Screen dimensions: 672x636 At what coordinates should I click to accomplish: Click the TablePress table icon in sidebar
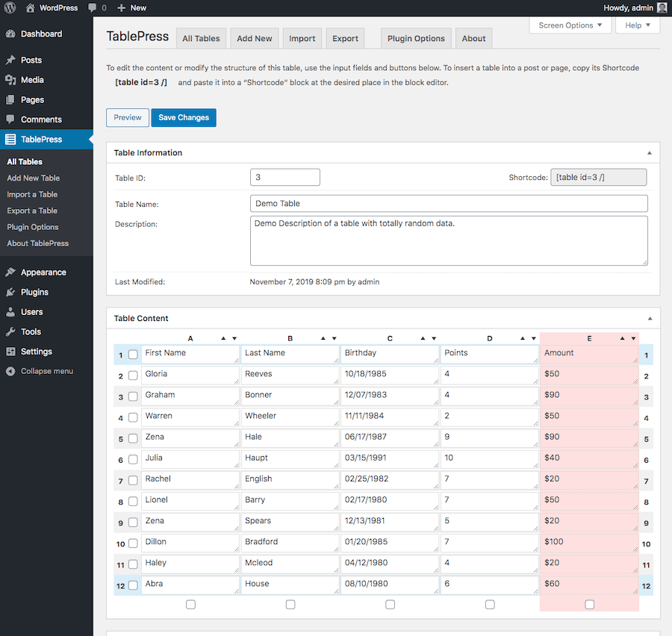(x=10, y=140)
